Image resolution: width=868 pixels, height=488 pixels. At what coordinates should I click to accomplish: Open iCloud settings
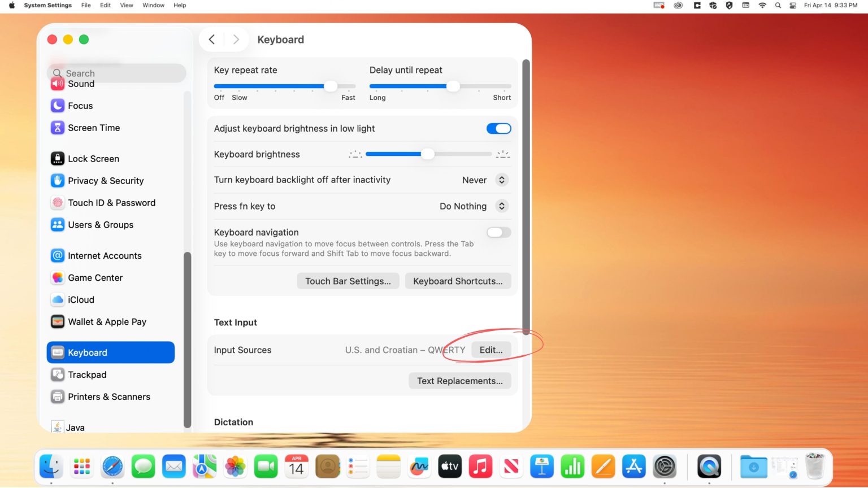pyautogui.click(x=80, y=299)
